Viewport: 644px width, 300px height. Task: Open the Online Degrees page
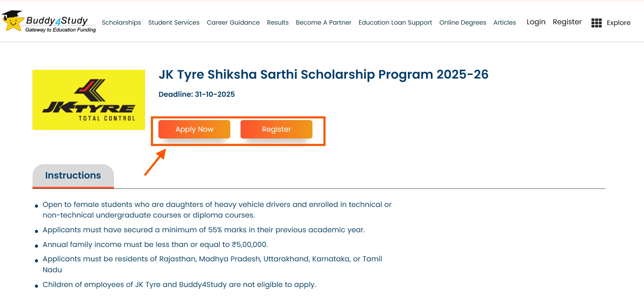(463, 23)
